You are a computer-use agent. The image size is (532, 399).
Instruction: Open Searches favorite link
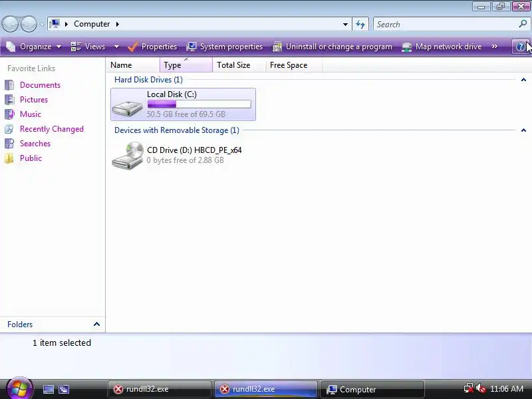tap(35, 144)
